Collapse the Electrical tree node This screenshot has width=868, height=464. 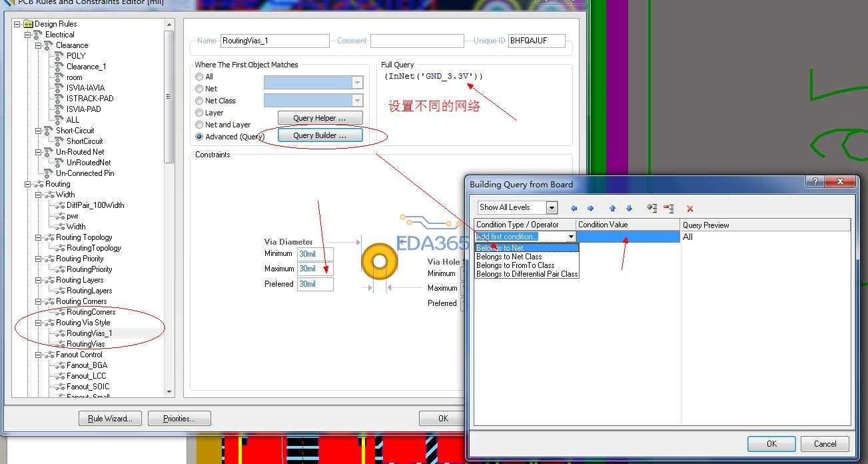coord(28,35)
